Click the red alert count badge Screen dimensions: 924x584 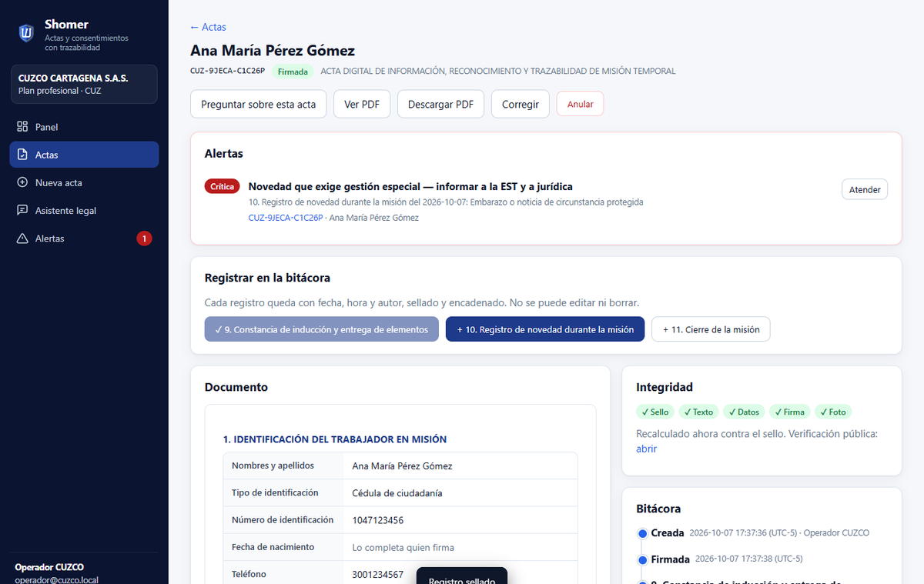(x=144, y=239)
